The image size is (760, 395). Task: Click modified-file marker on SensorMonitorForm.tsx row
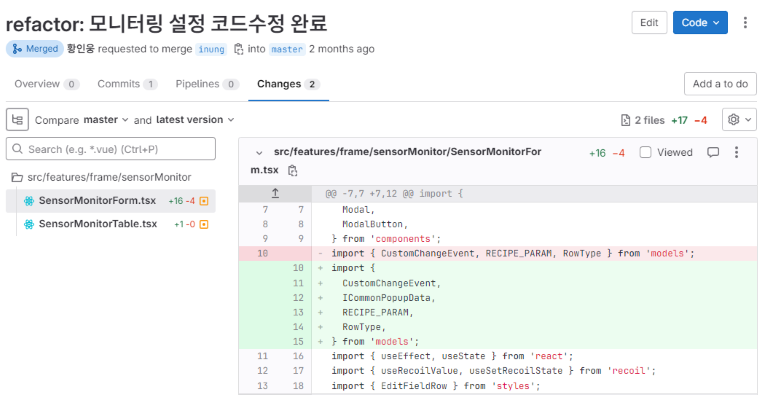(x=204, y=201)
